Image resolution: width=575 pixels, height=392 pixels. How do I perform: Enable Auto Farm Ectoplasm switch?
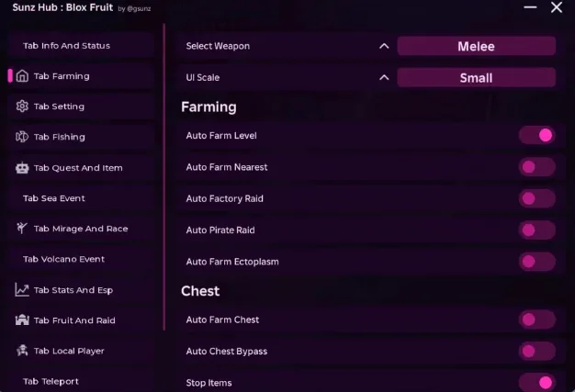(x=536, y=262)
